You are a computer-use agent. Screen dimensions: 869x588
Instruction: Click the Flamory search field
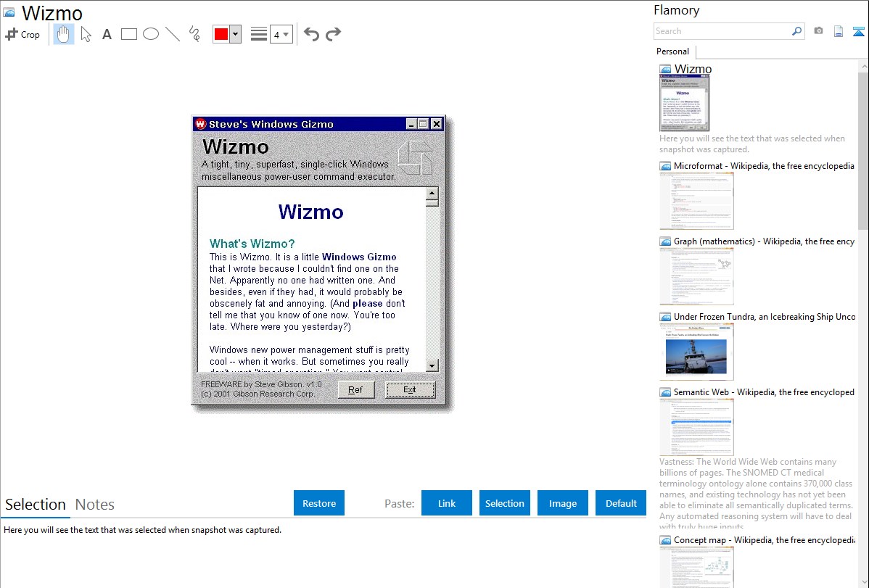[x=722, y=31]
